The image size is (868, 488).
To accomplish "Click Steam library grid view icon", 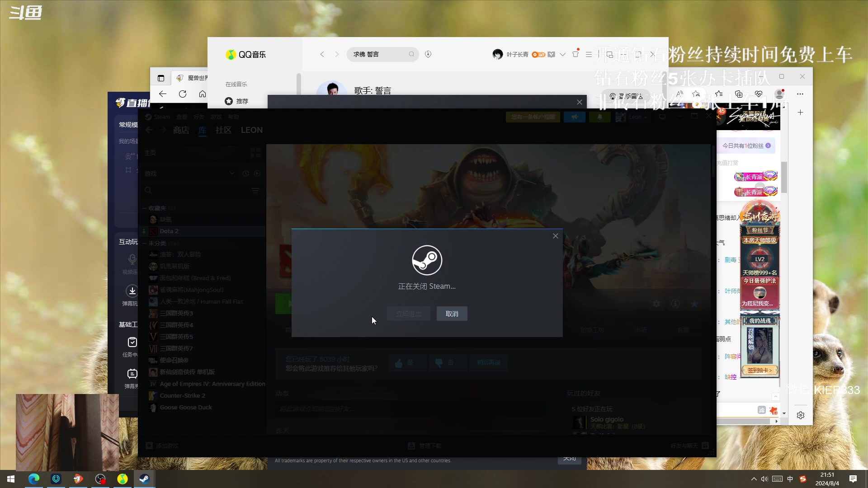I will pyautogui.click(x=255, y=153).
